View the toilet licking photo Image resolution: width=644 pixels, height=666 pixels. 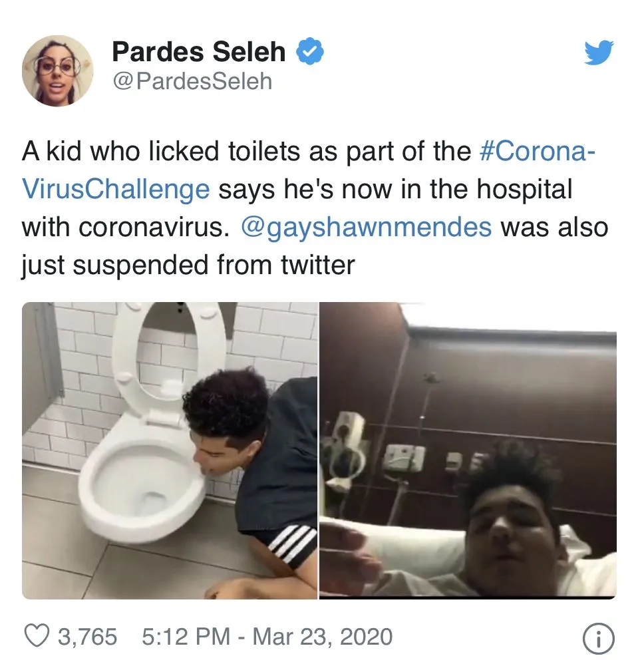[170, 450]
